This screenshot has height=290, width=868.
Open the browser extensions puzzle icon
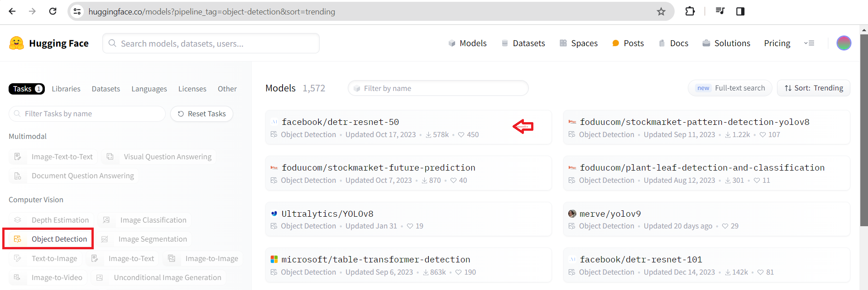coord(690,11)
